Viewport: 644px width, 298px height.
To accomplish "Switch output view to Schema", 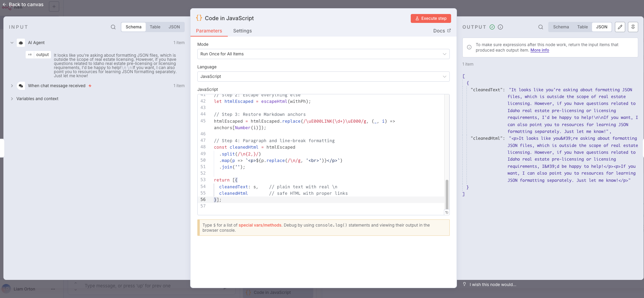I will [561, 27].
